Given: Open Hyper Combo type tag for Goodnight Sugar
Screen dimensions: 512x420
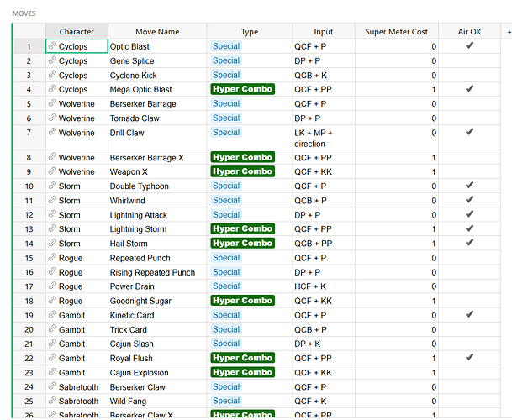Looking at the screenshot, I should tap(243, 301).
